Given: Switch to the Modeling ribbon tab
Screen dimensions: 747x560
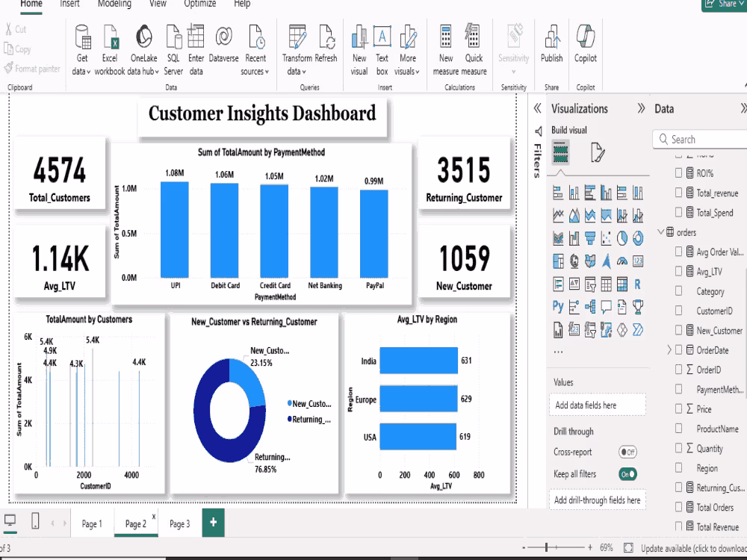Looking at the screenshot, I should tap(114, 4).
